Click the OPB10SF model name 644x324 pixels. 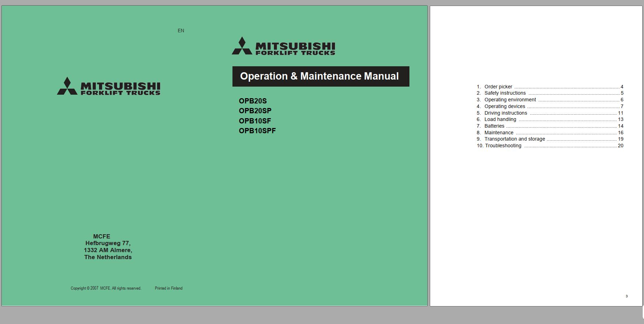(255, 121)
